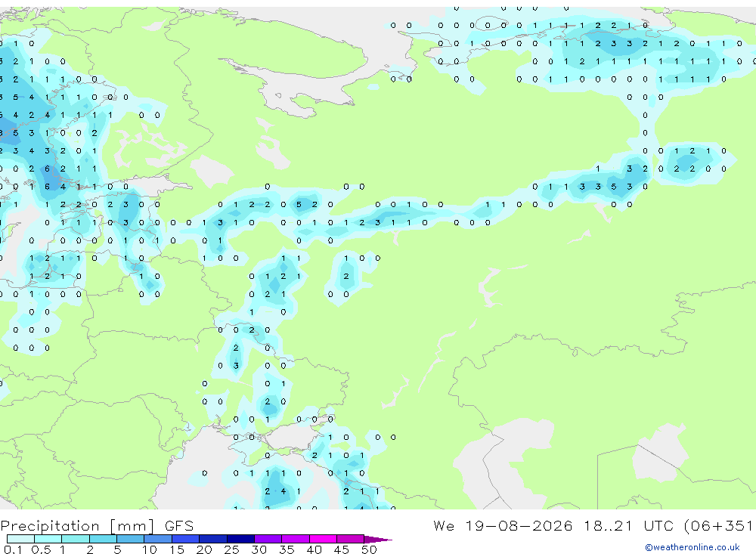
Task: Click the 'GFS' model label
Action: click(x=179, y=525)
